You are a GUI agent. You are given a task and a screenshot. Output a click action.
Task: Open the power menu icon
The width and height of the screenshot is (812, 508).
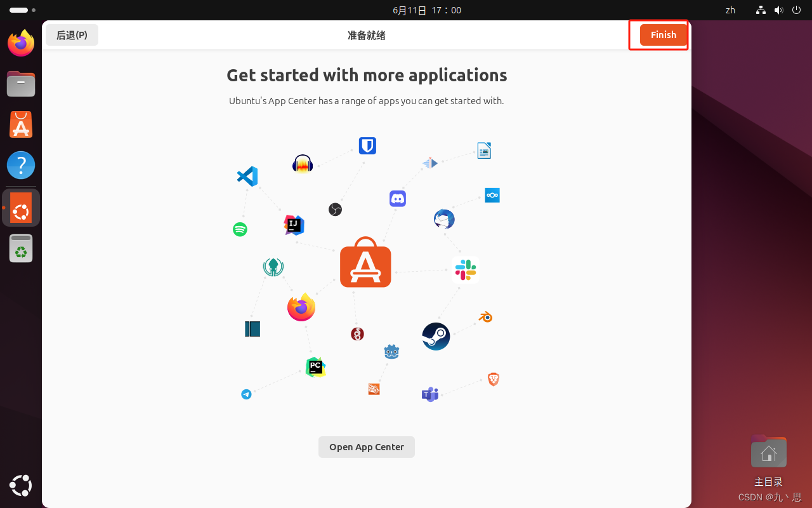[x=796, y=10]
